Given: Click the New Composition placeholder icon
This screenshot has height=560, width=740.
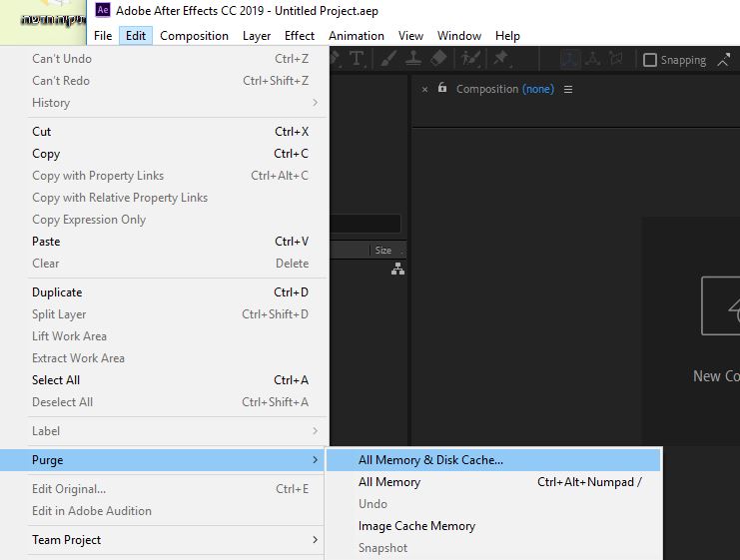Looking at the screenshot, I should (721, 305).
